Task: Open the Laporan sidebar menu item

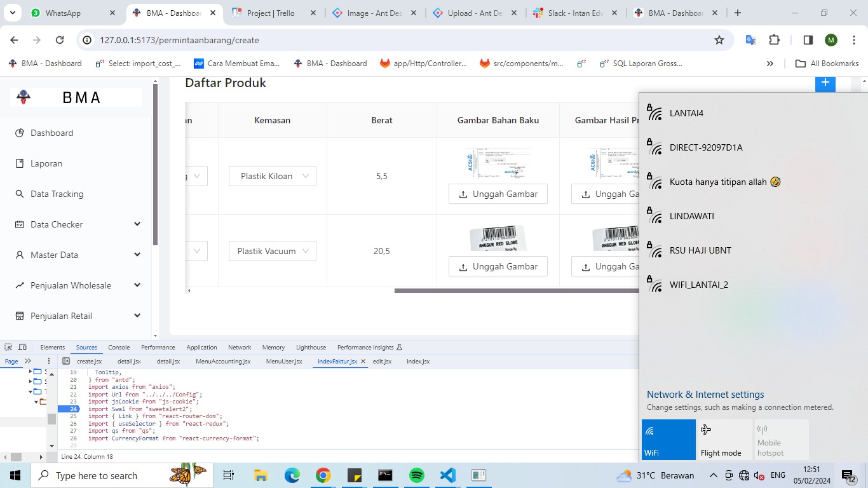Action: 46,163
